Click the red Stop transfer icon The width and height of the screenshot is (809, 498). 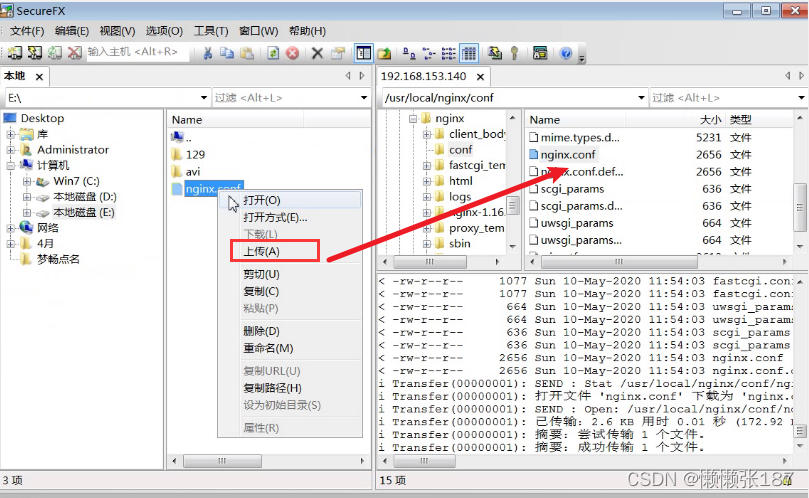293,53
